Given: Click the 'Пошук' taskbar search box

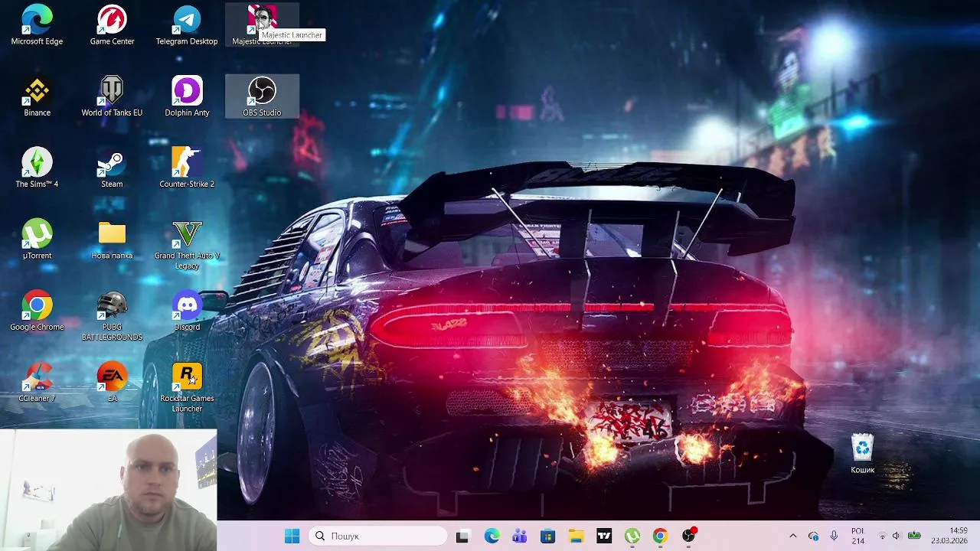Looking at the screenshot, I should (378, 536).
